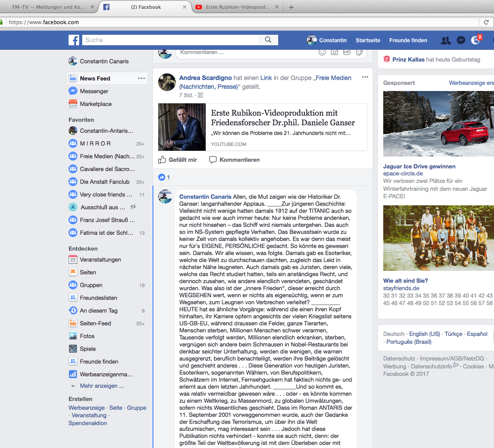This screenshot has height=448, width=494.
Task: Open the Ausschluß aus … shortcut
Action: [x=102, y=208]
